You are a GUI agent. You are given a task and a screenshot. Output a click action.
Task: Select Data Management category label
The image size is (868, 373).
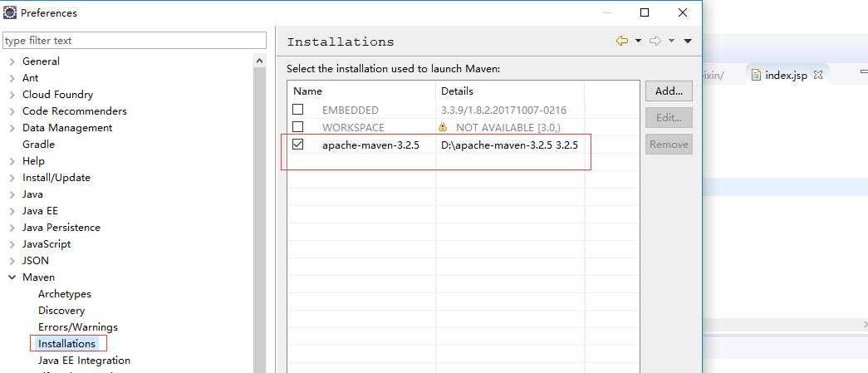[67, 128]
